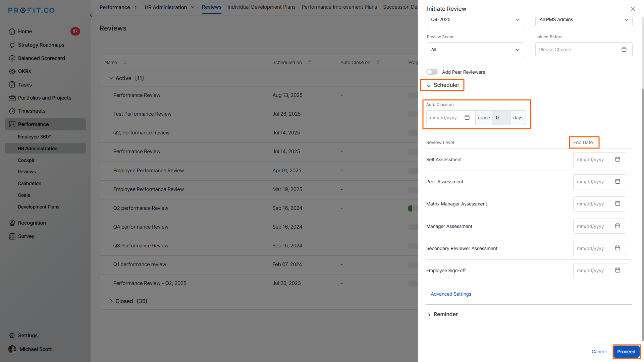Click the OKRs target icon in sidebar
The height and width of the screenshot is (362, 644).
pyautogui.click(x=12, y=71)
